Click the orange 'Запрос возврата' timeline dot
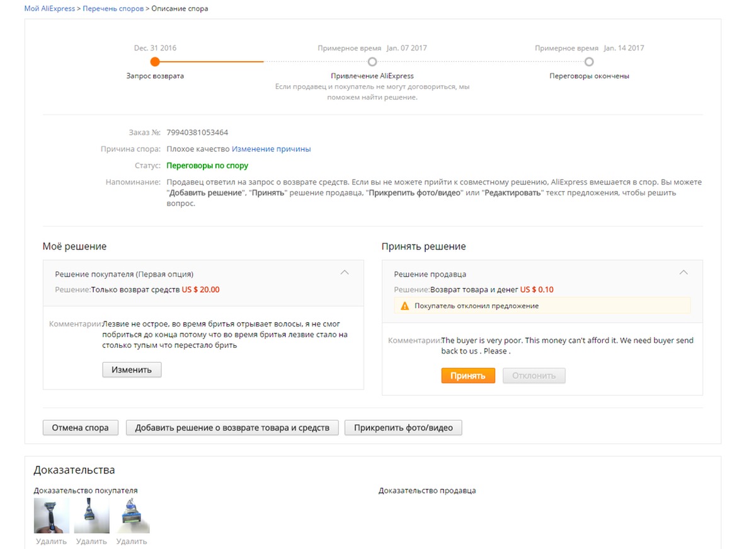This screenshot has height=549, width=756. 155,62
